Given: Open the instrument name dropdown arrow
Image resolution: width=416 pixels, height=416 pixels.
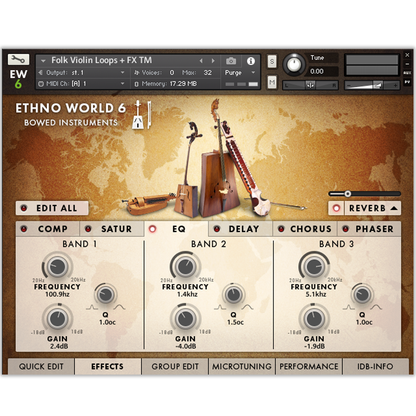Looking at the screenshot, I should [x=43, y=61].
